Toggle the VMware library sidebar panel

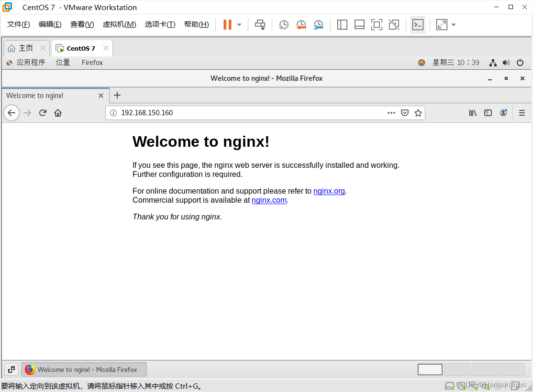click(x=342, y=24)
